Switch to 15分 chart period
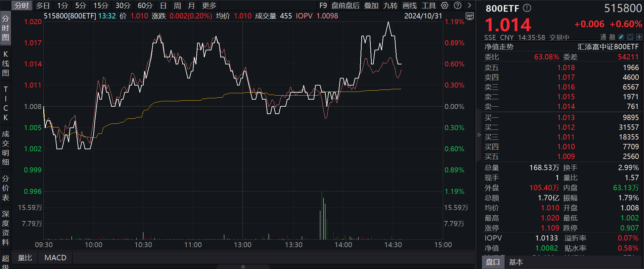The height and width of the screenshot is (269, 644). tap(101, 5)
